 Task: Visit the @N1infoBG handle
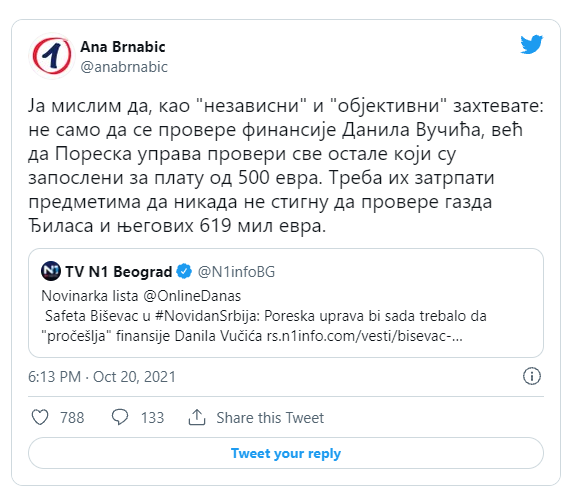(236, 272)
